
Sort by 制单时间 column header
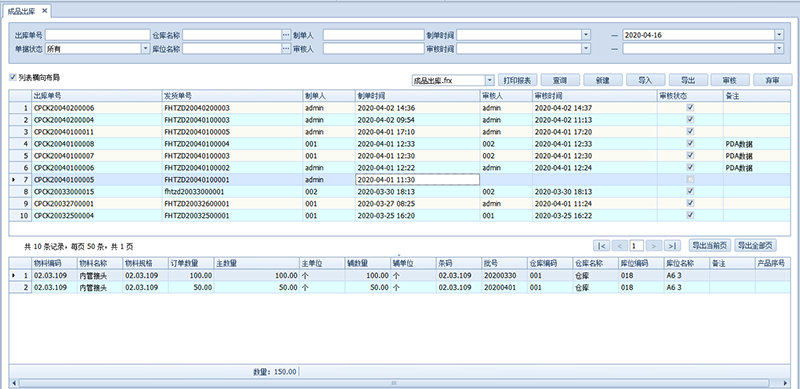[x=417, y=95]
